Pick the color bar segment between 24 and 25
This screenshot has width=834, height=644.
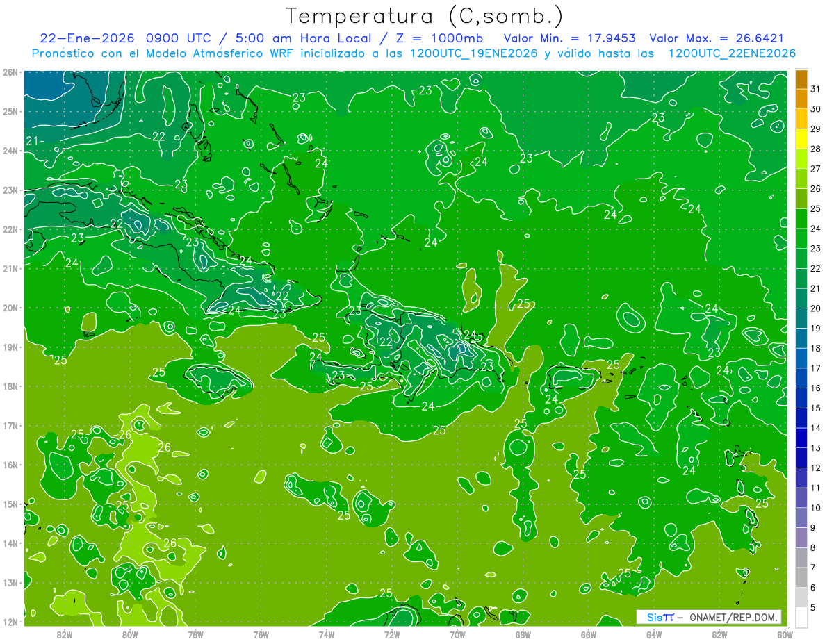[x=801, y=219]
